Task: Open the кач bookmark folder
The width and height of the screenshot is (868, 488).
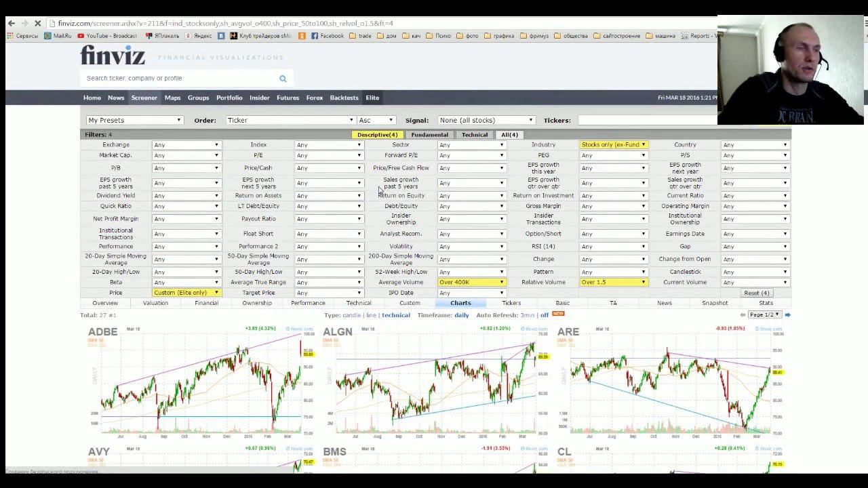Action: (x=412, y=36)
